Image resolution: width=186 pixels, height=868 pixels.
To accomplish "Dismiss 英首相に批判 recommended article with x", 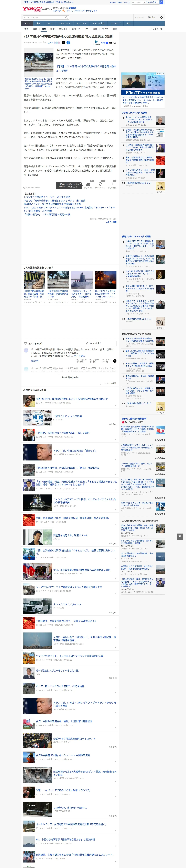I will point(115,405).
